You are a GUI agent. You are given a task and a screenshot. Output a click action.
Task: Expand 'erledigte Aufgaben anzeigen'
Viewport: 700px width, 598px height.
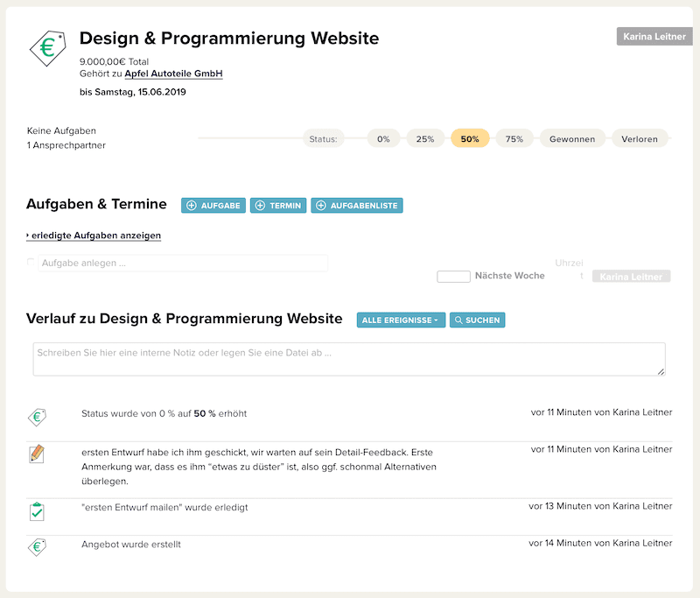(94, 236)
